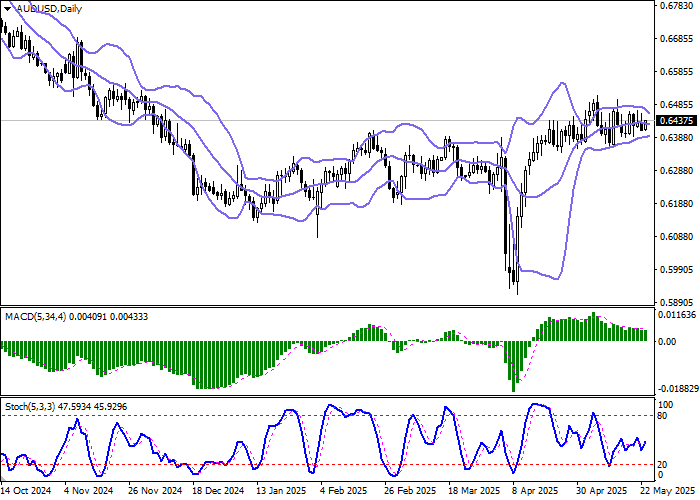Click the 18 Dec 2024 date label
The image size is (700, 500).
click(218, 491)
